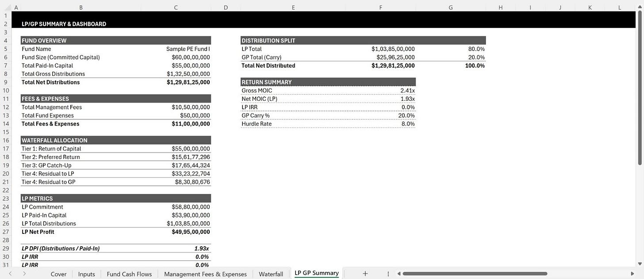Open sheet tab options three-dot menu

tap(388, 274)
